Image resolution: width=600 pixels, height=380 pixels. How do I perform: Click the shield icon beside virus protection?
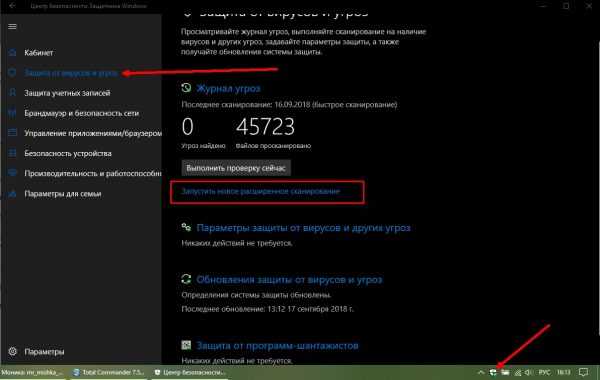click(x=12, y=72)
